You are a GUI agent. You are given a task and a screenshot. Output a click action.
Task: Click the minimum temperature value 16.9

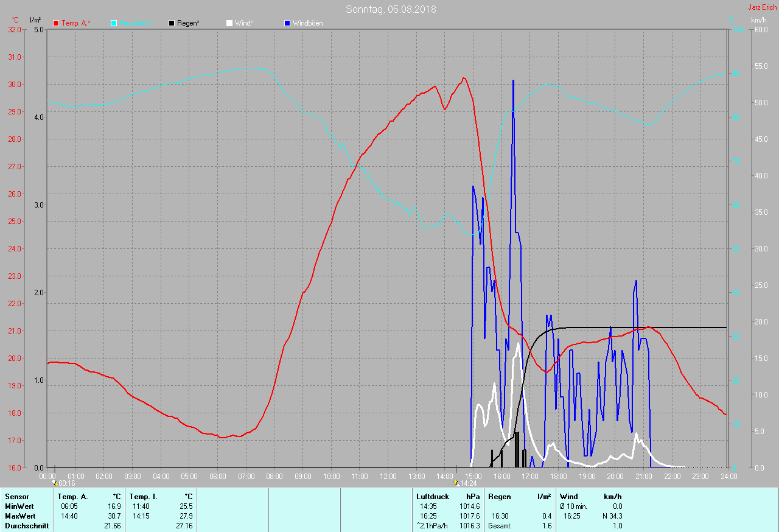coord(114,506)
